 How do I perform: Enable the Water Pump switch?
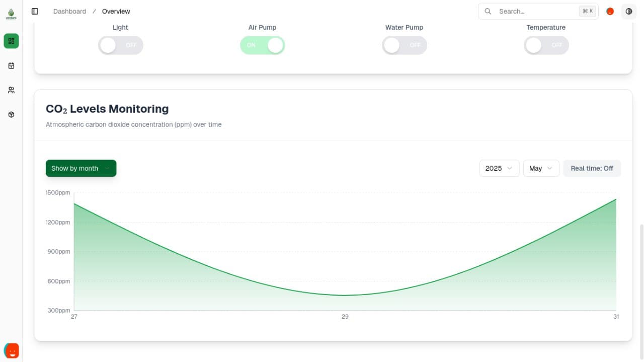click(x=405, y=45)
